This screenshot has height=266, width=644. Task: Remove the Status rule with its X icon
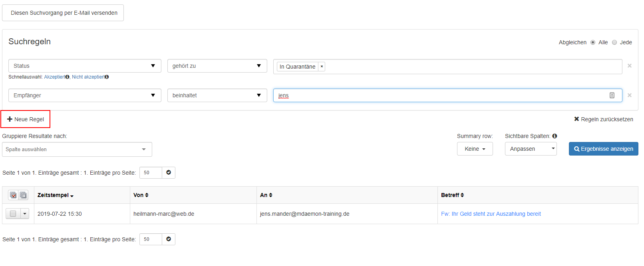(x=629, y=66)
